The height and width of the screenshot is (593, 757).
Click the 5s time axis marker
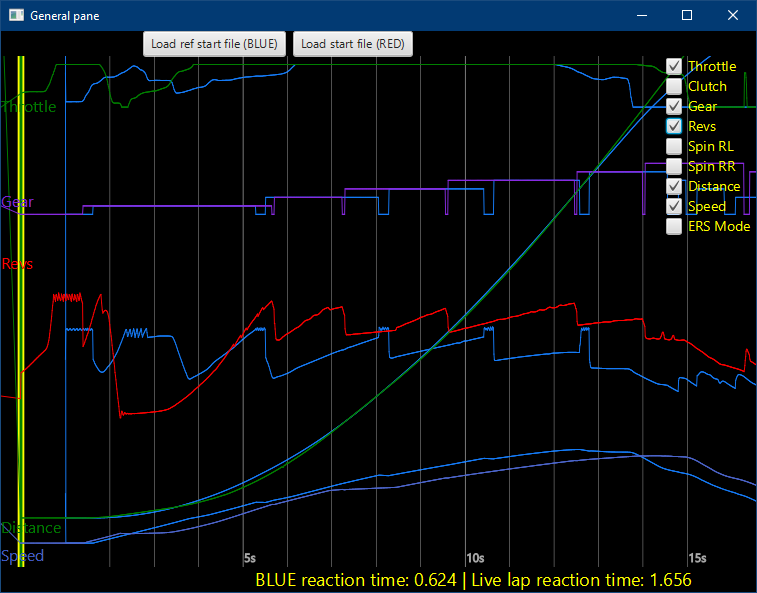click(x=250, y=557)
